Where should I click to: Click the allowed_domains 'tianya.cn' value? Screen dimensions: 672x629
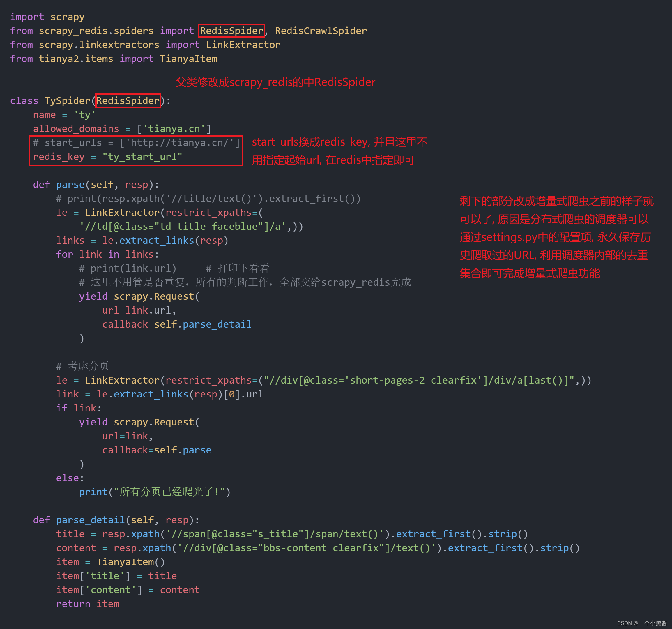pyautogui.click(x=174, y=129)
